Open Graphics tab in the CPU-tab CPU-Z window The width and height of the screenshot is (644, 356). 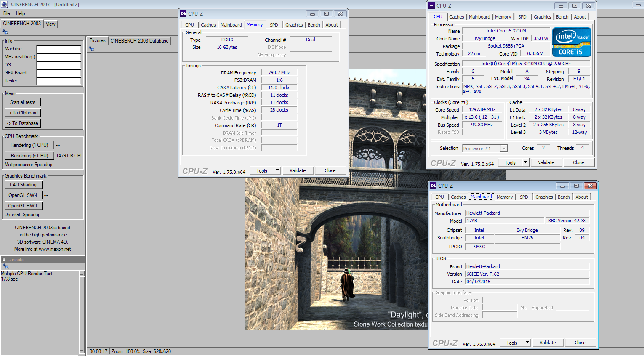point(543,17)
